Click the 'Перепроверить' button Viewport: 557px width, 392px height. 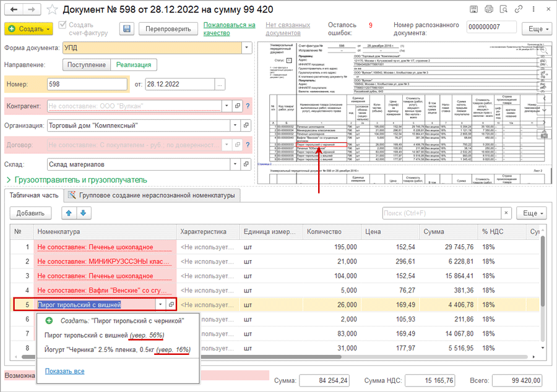click(168, 29)
